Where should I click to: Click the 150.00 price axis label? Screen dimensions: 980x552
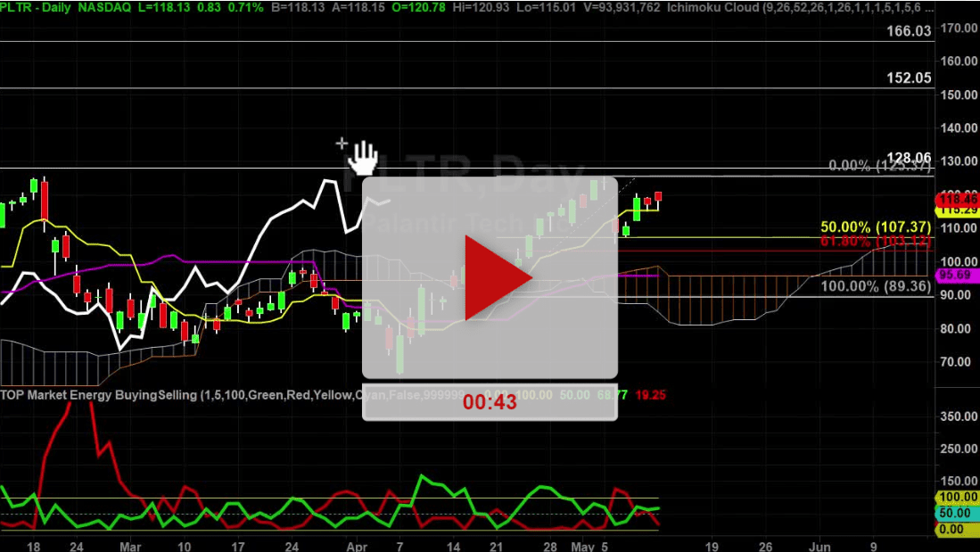(959, 95)
